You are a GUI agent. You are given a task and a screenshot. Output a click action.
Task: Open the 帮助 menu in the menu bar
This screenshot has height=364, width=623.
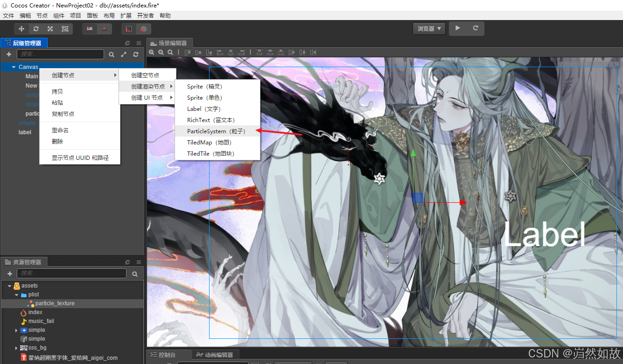(x=165, y=15)
